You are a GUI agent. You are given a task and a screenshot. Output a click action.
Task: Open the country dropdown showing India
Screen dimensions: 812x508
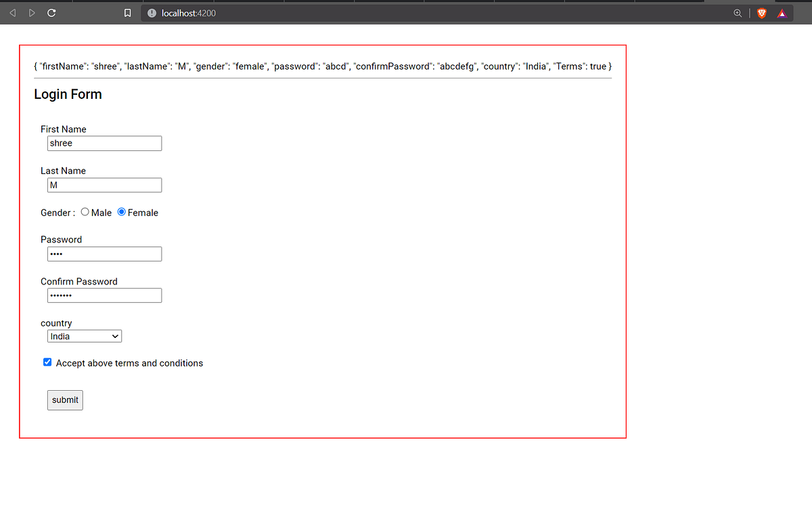click(84, 336)
